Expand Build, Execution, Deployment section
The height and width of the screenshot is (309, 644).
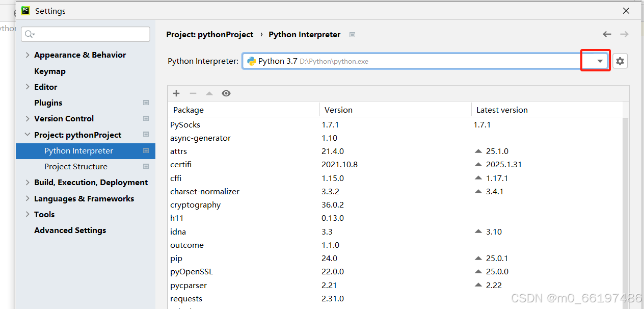pos(28,183)
